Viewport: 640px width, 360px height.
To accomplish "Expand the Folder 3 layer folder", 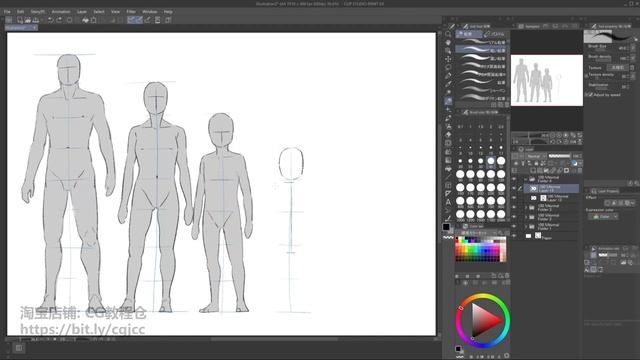I will (x=526, y=207).
